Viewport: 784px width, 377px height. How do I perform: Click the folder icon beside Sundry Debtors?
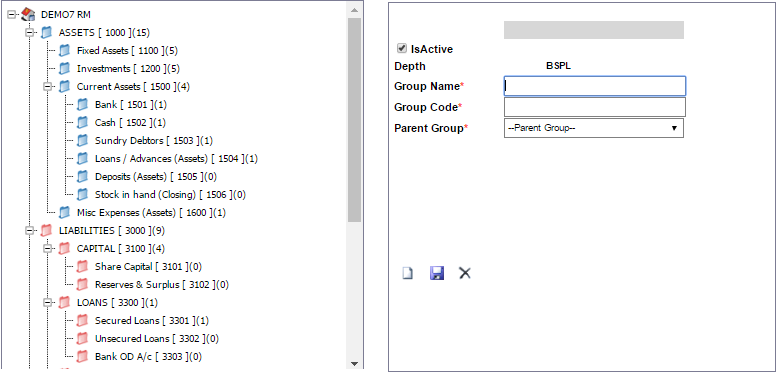point(82,140)
